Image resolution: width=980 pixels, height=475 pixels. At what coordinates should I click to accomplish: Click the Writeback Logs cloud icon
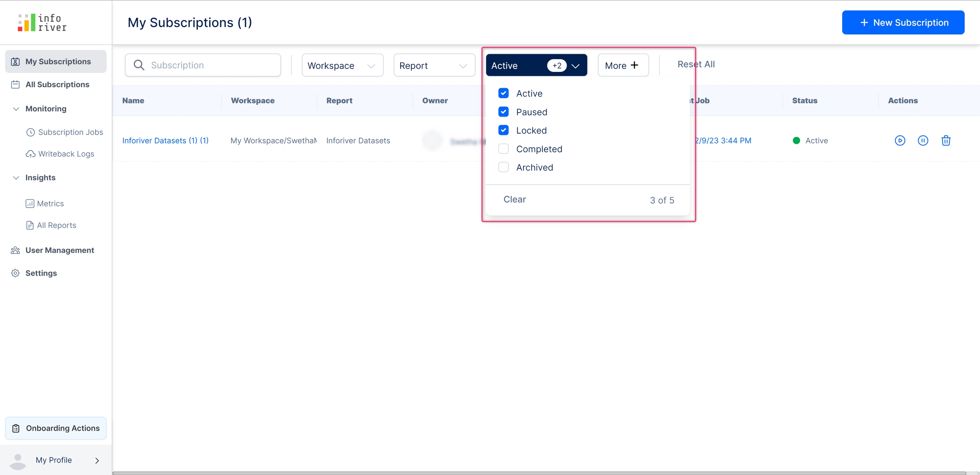30,154
